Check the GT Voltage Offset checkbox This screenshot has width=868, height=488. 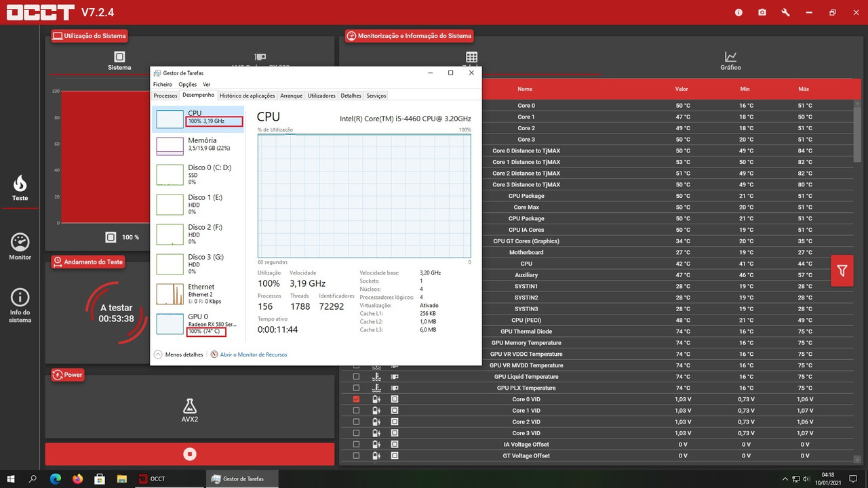coord(356,455)
